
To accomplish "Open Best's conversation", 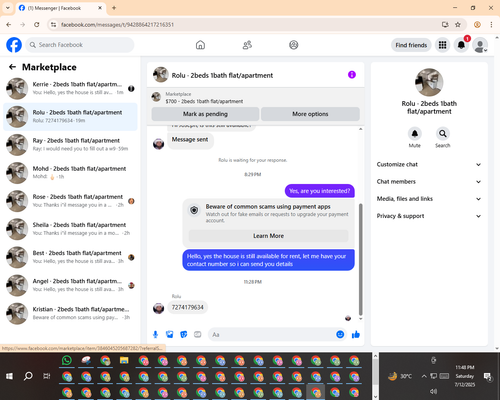I will tap(70, 257).
